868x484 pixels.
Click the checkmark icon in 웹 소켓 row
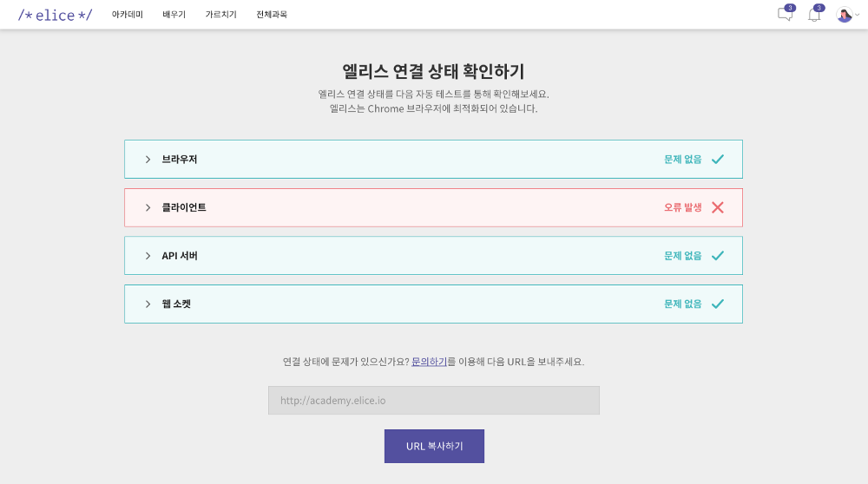click(x=718, y=304)
